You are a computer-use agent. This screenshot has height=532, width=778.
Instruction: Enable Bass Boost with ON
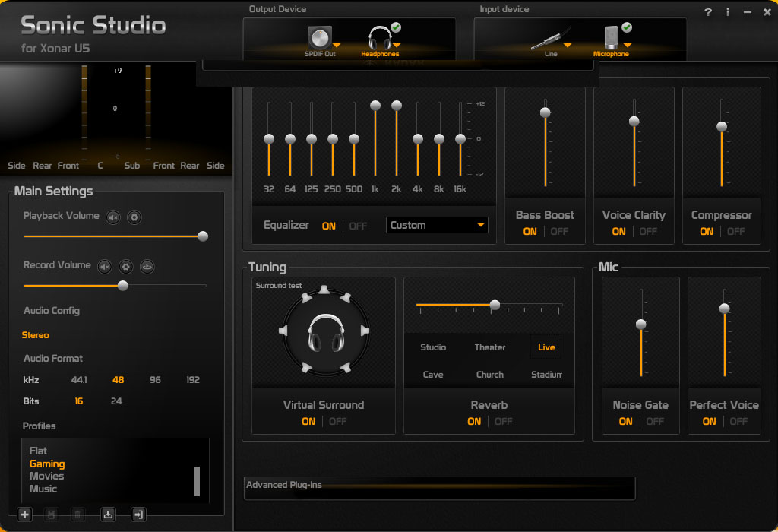[x=530, y=232]
